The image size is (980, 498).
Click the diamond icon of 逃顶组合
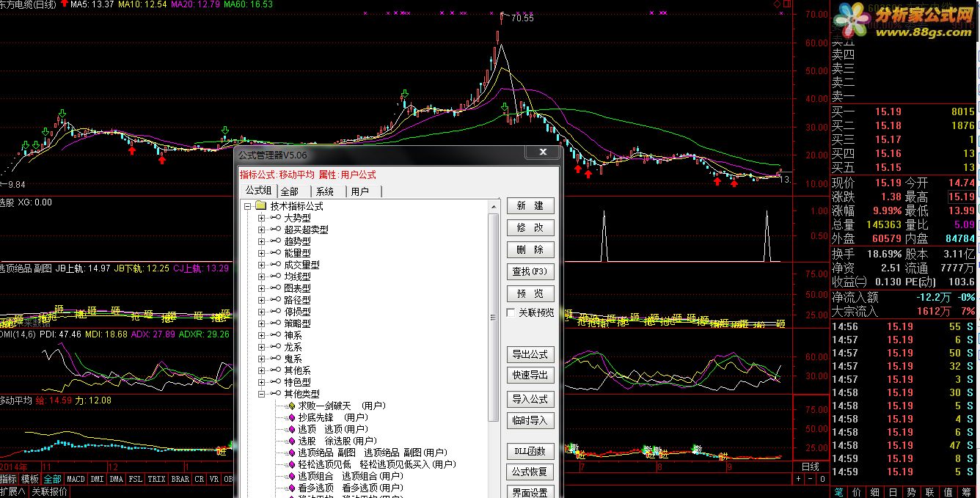pyautogui.click(x=290, y=476)
